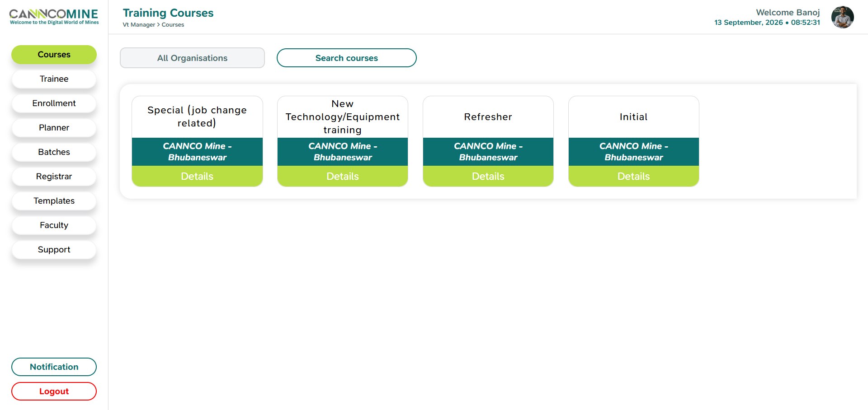Expand All Organisations dropdown
This screenshot has width=868, height=410.
192,58
